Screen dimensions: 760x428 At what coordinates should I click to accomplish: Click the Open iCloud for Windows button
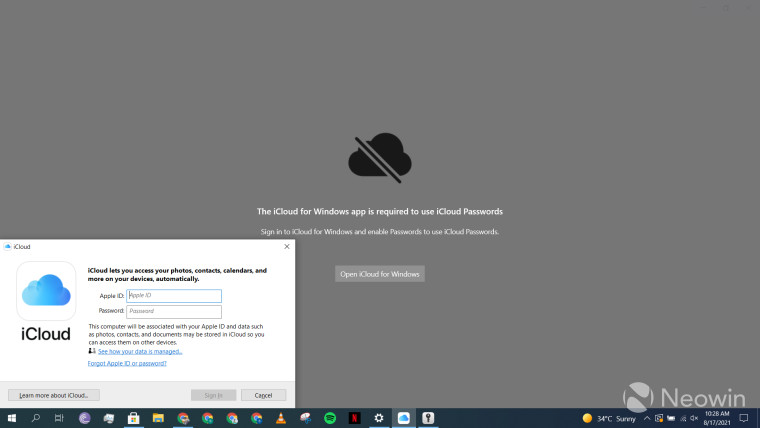click(380, 274)
